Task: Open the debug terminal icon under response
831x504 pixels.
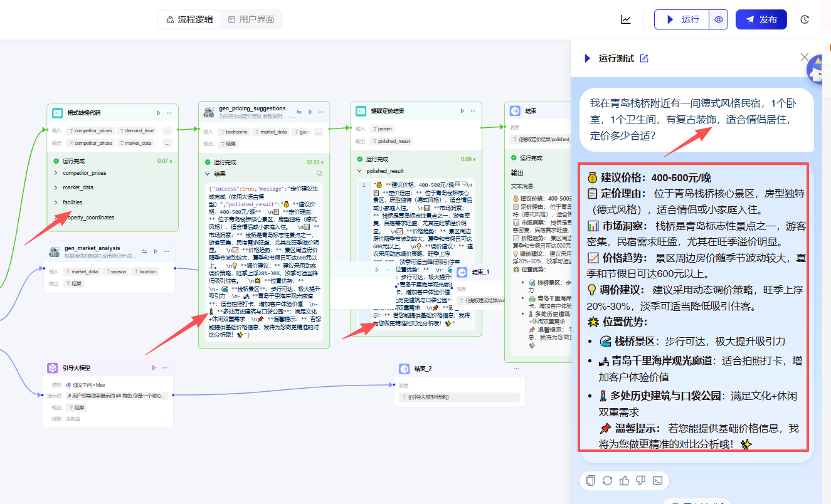Action: pos(658,481)
